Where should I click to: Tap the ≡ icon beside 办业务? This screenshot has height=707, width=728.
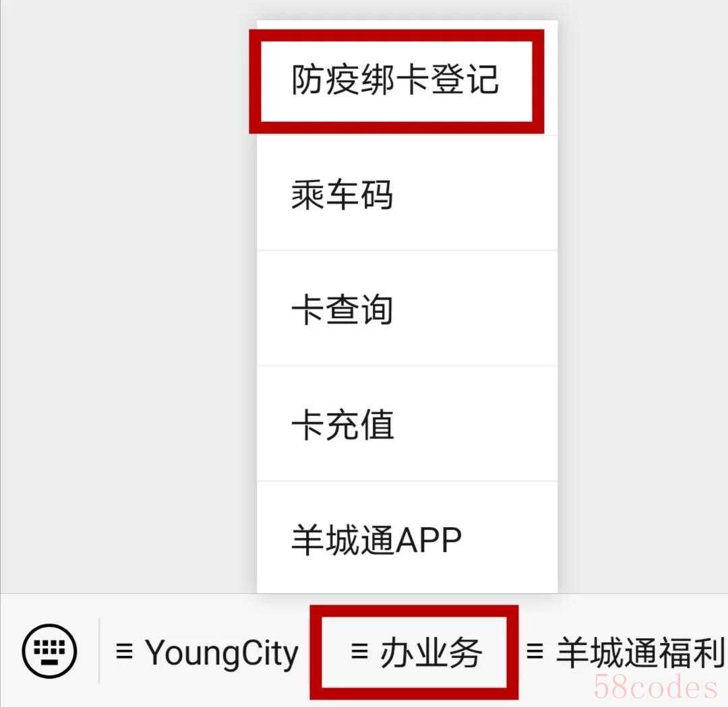tap(359, 651)
